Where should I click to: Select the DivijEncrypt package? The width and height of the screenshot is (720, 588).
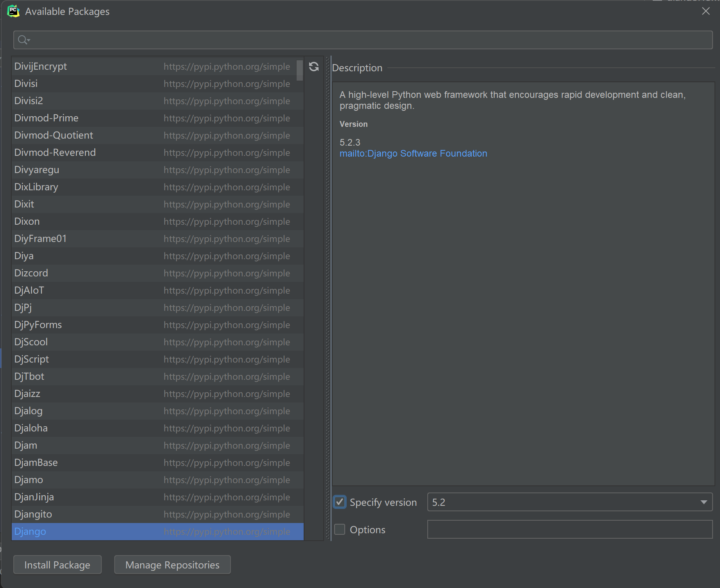(x=158, y=67)
